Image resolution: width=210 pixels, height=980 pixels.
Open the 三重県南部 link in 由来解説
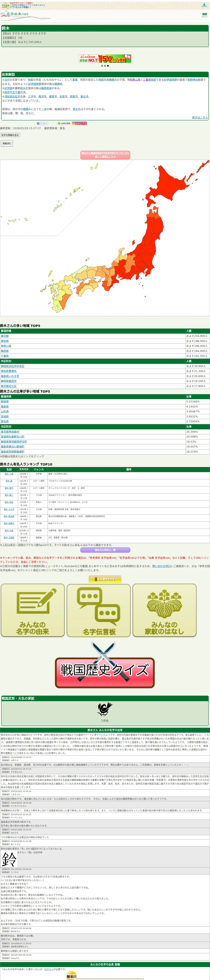[x=149, y=80]
